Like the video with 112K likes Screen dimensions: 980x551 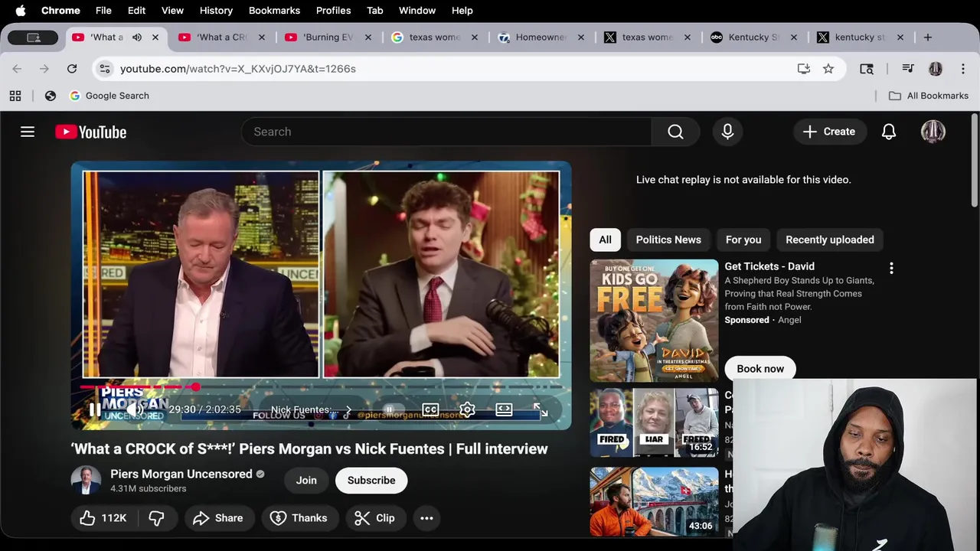103,518
